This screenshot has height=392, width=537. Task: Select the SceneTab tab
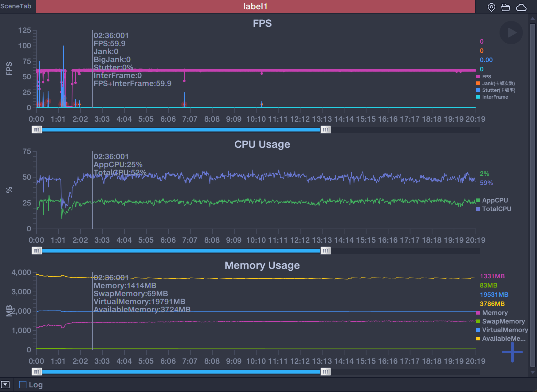coord(16,6)
